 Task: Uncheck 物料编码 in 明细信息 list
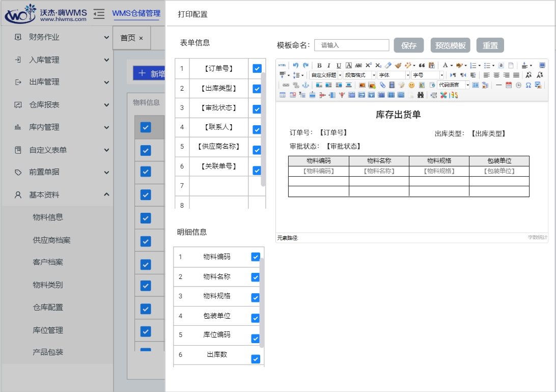tap(255, 257)
